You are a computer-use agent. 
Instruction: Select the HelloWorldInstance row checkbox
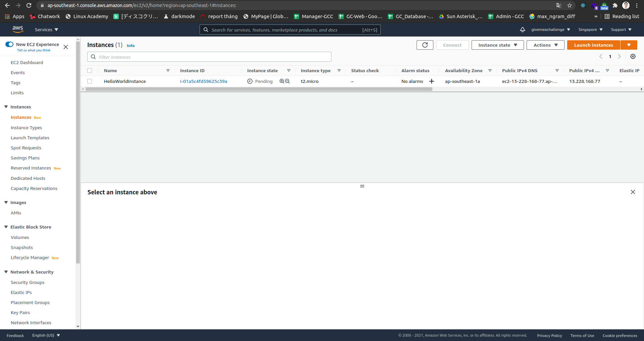[90, 81]
